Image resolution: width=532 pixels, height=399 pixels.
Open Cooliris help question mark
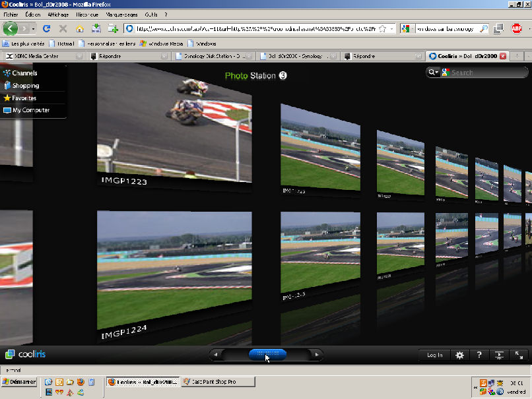point(479,355)
